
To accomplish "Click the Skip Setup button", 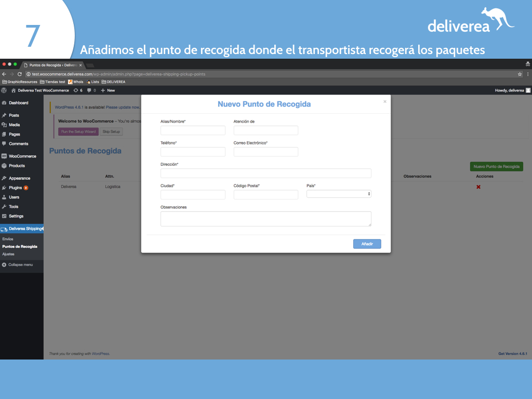I will tap(111, 131).
